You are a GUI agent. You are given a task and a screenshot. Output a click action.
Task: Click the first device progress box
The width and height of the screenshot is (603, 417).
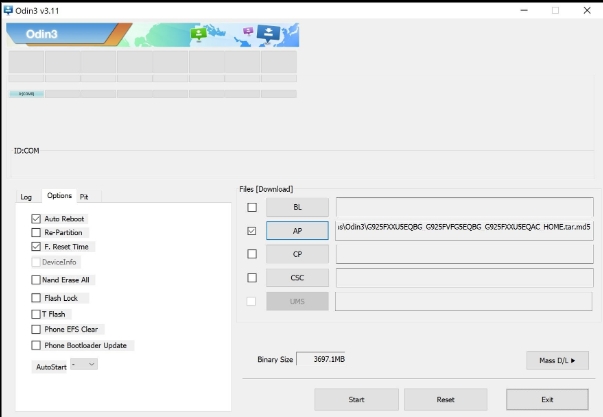26,62
